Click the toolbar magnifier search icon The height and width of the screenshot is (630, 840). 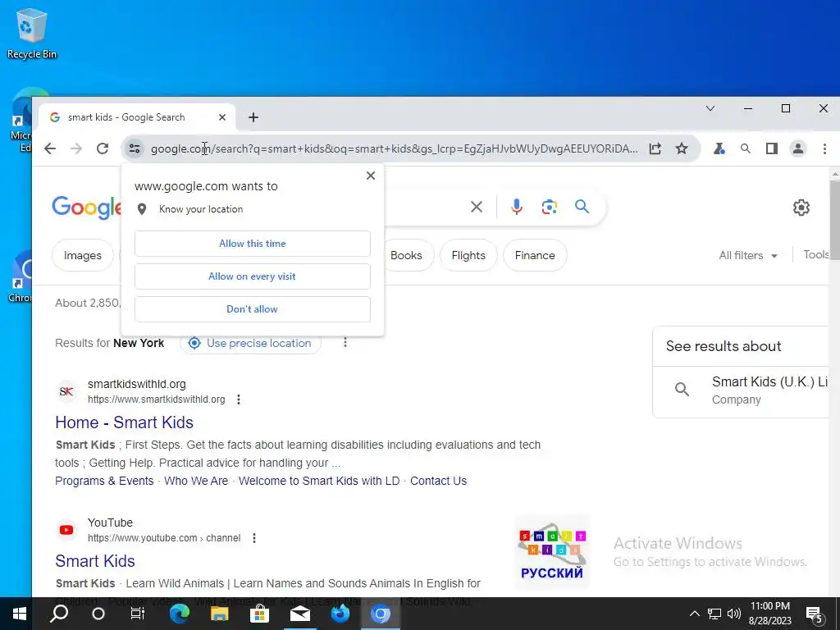pyautogui.click(x=745, y=148)
